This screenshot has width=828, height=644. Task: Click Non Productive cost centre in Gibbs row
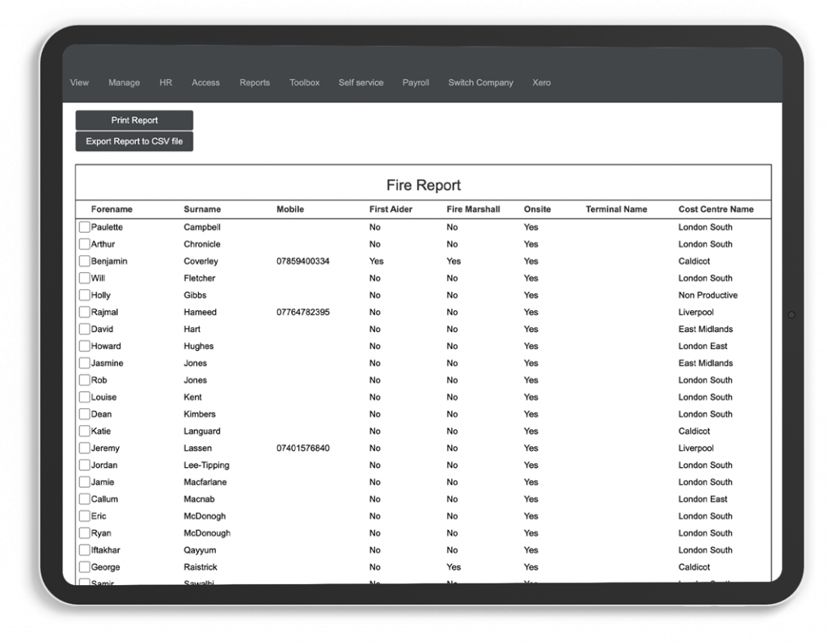[708, 295]
